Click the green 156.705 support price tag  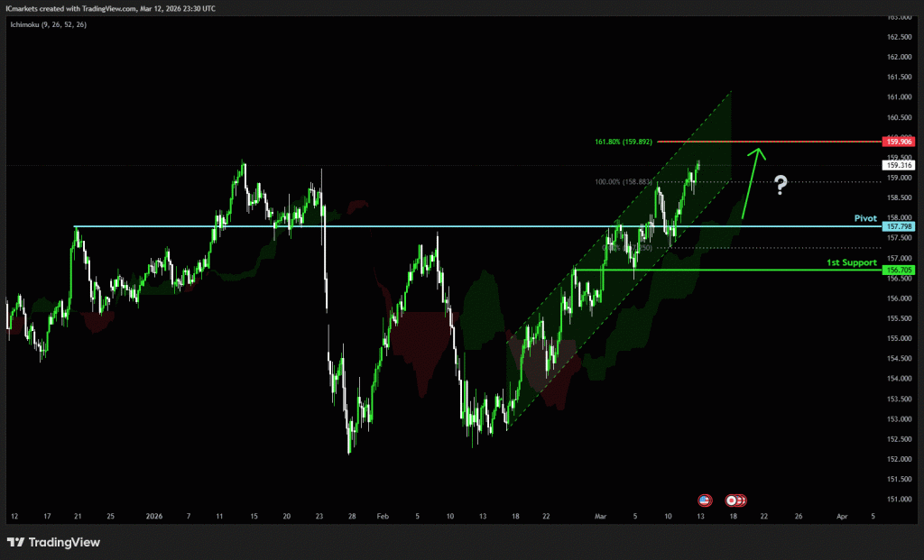(x=900, y=270)
